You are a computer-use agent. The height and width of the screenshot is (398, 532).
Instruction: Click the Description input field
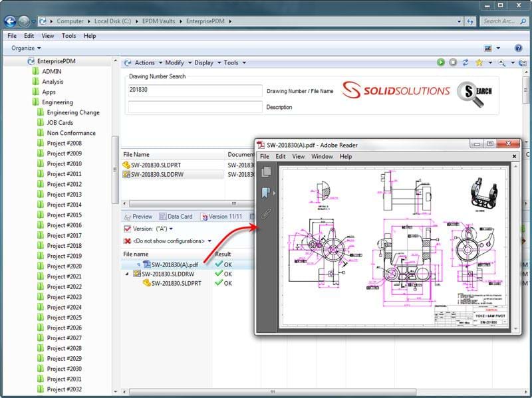(x=195, y=107)
